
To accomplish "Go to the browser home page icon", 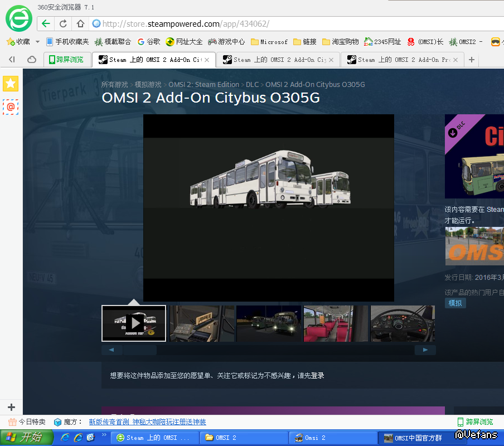I will [80, 24].
